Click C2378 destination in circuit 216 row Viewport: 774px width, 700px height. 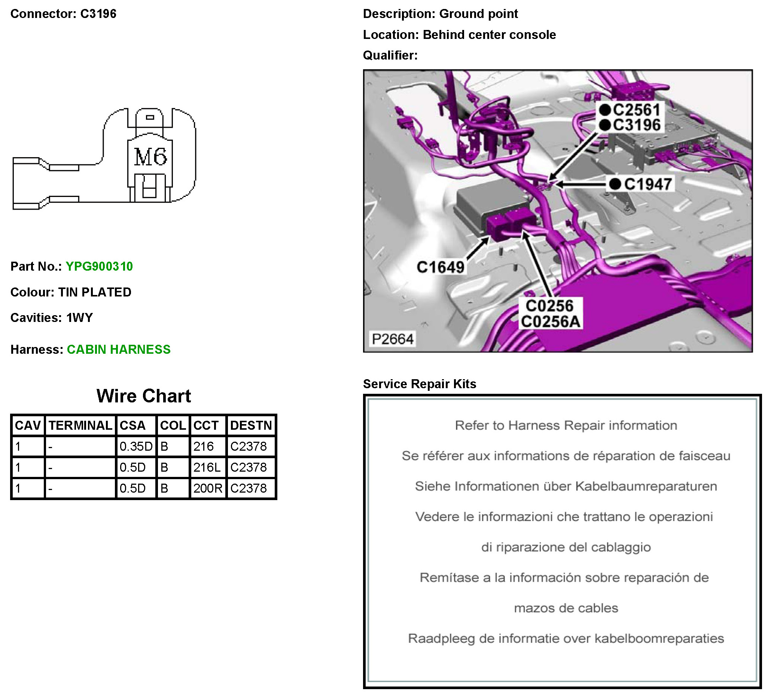pyautogui.click(x=249, y=446)
